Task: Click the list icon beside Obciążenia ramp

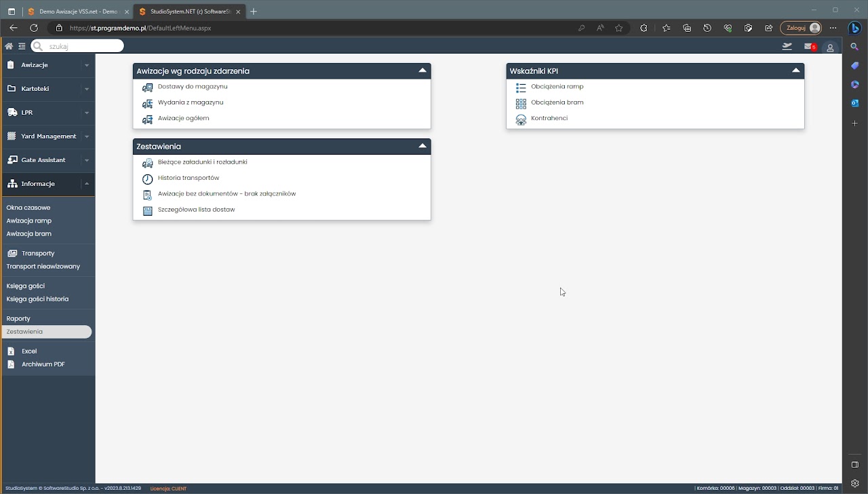Action: pyautogui.click(x=521, y=88)
